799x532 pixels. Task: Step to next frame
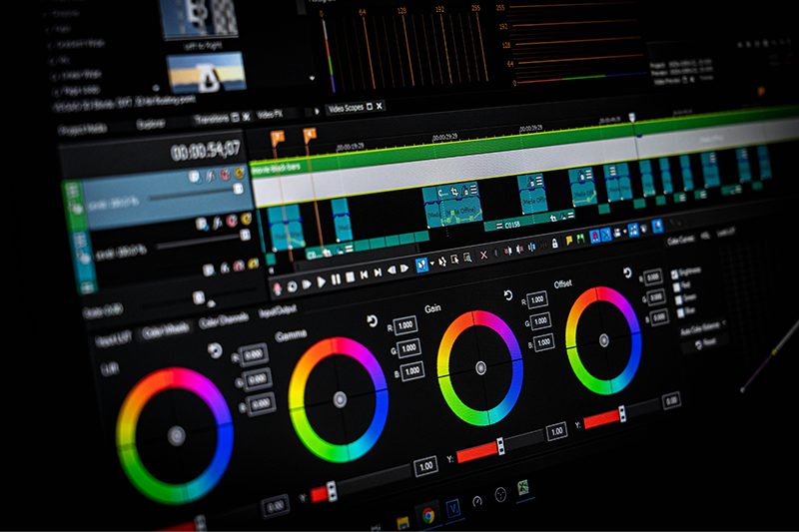pyautogui.click(x=404, y=268)
